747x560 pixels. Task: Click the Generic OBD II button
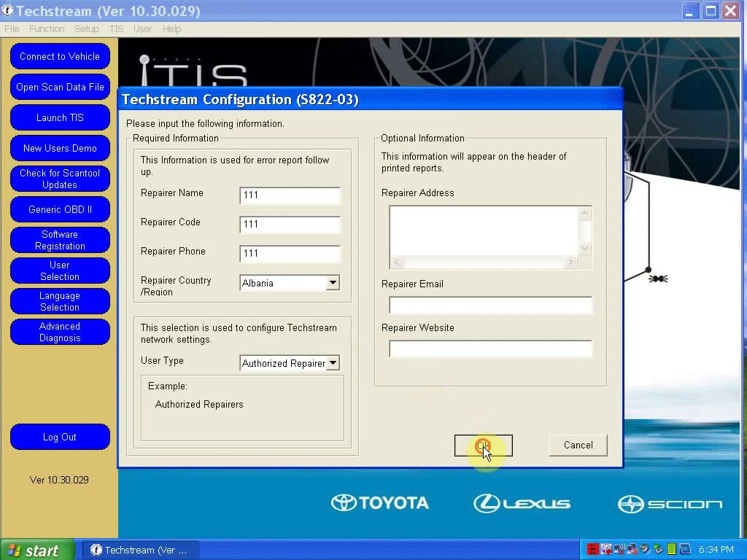coord(60,209)
